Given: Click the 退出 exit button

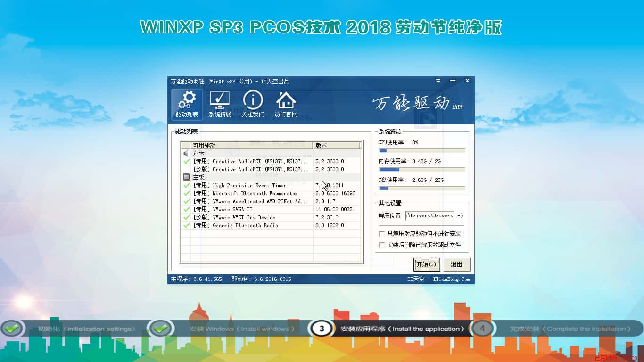Looking at the screenshot, I should tap(457, 264).
